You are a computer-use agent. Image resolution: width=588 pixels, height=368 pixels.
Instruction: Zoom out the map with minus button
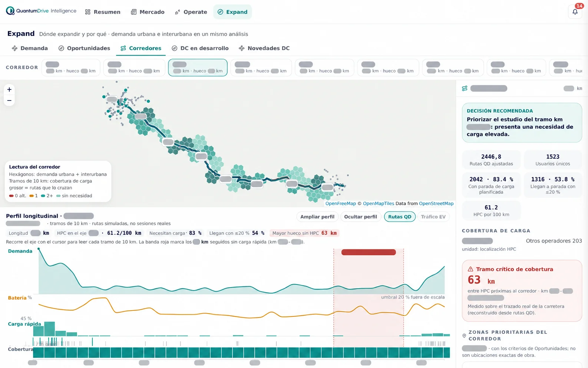pyautogui.click(x=9, y=101)
